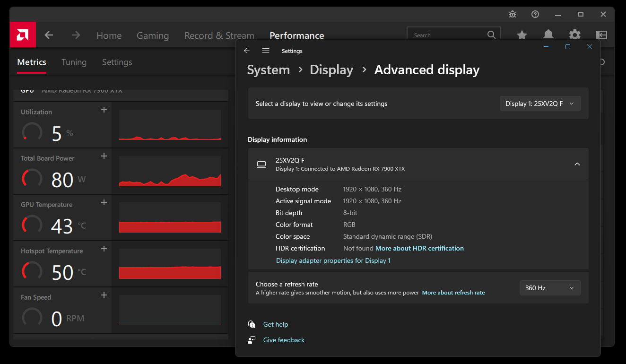Click Color space Standard dynamic range value
The image size is (626, 364).
[x=388, y=236]
